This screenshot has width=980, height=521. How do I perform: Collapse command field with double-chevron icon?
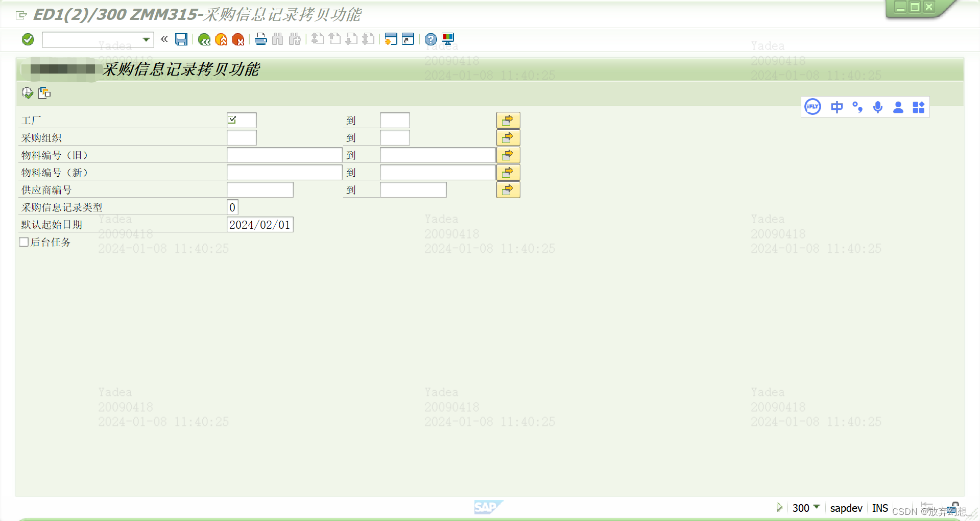(164, 39)
